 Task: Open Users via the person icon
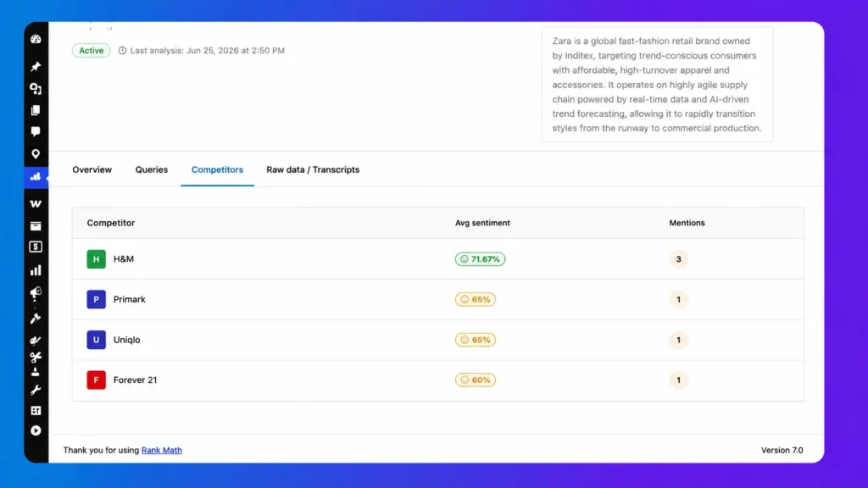pyautogui.click(x=36, y=372)
